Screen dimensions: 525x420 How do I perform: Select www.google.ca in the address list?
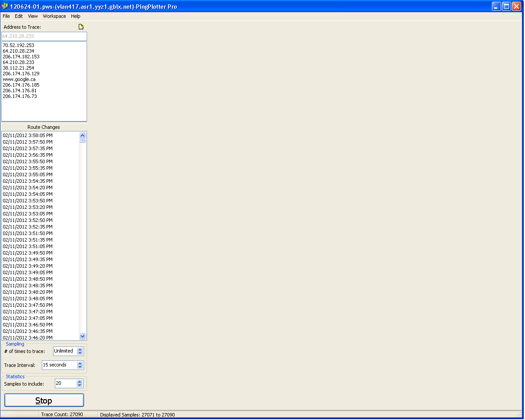(x=19, y=79)
